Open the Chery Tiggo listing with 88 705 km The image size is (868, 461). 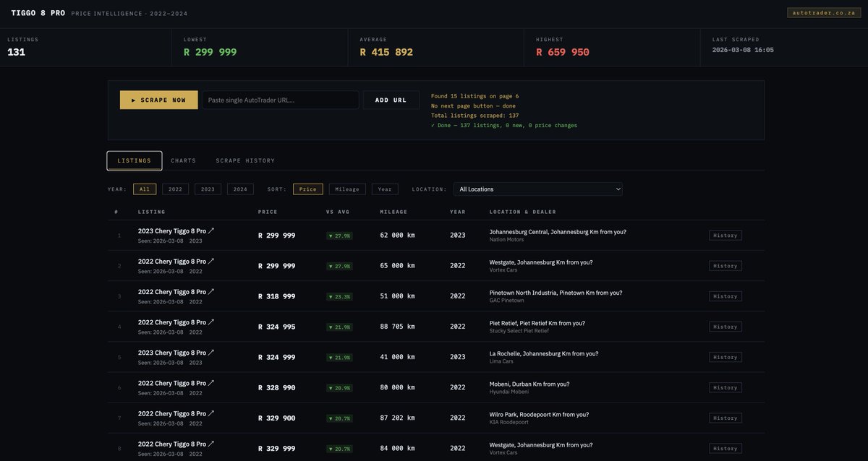coord(172,322)
